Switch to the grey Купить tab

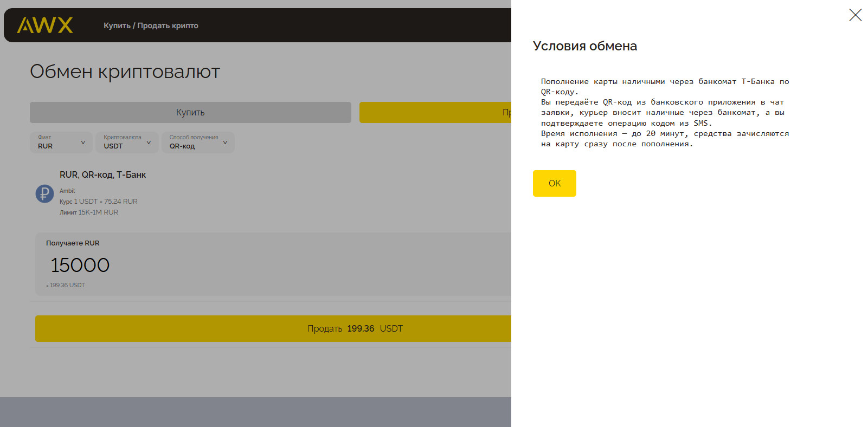190,112
